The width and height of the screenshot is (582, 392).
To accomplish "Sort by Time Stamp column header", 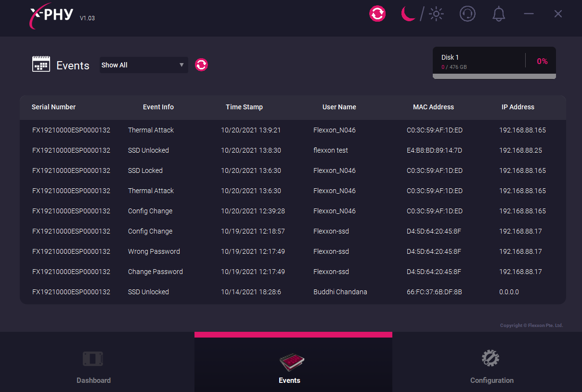I will tap(244, 107).
